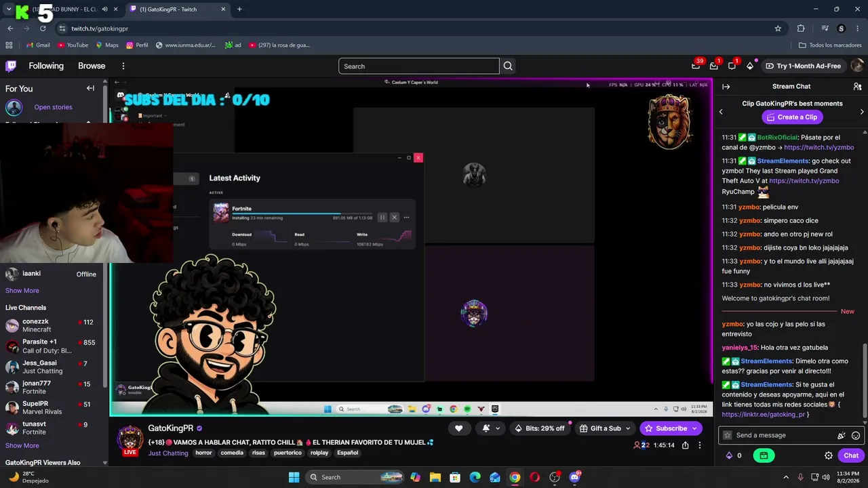Viewport: 868px width, 488px height.
Task: Open the green channel points reward button
Action: (764, 455)
